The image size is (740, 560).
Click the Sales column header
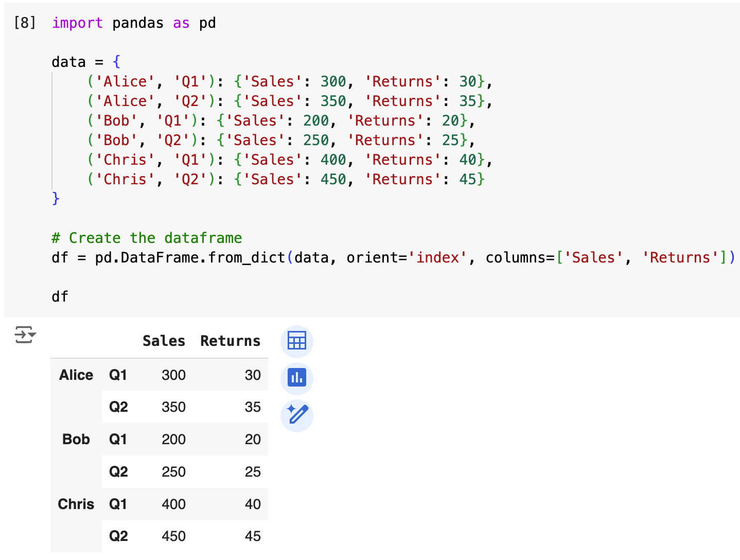164,341
